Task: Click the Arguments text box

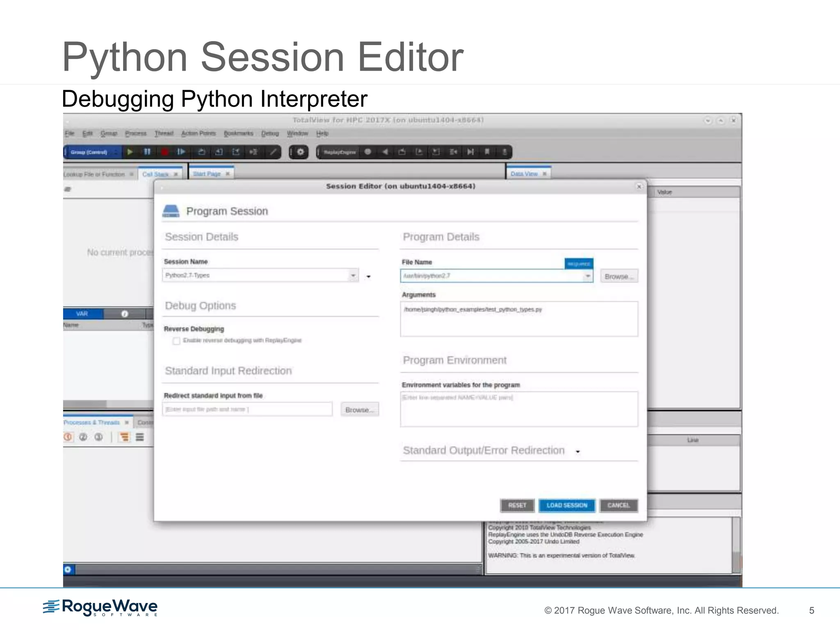Action: pos(519,319)
